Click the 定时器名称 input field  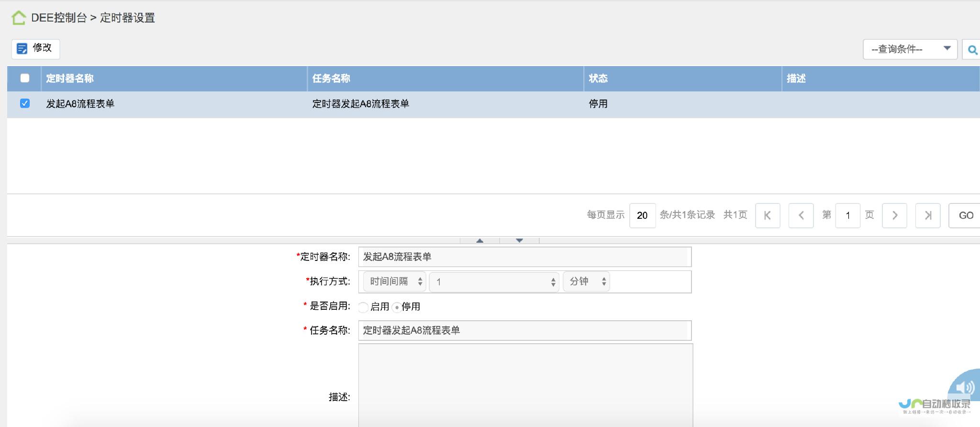[525, 257]
